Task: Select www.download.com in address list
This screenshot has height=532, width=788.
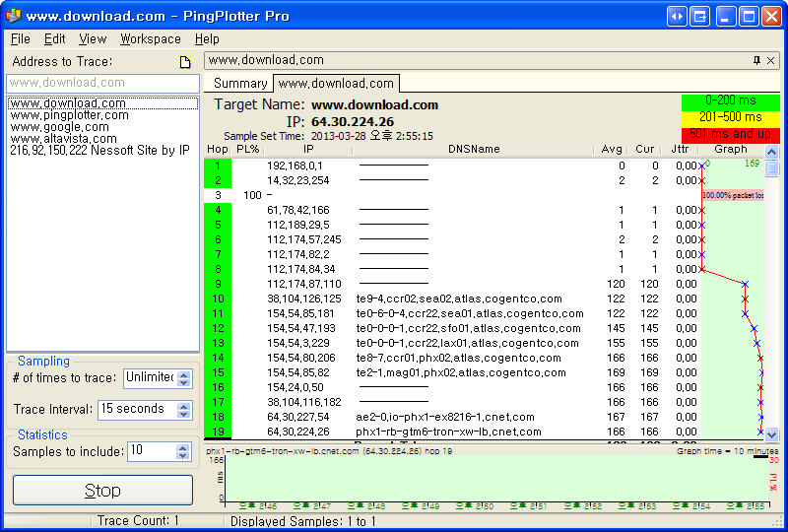Action: pyautogui.click(x=103, y=103)
